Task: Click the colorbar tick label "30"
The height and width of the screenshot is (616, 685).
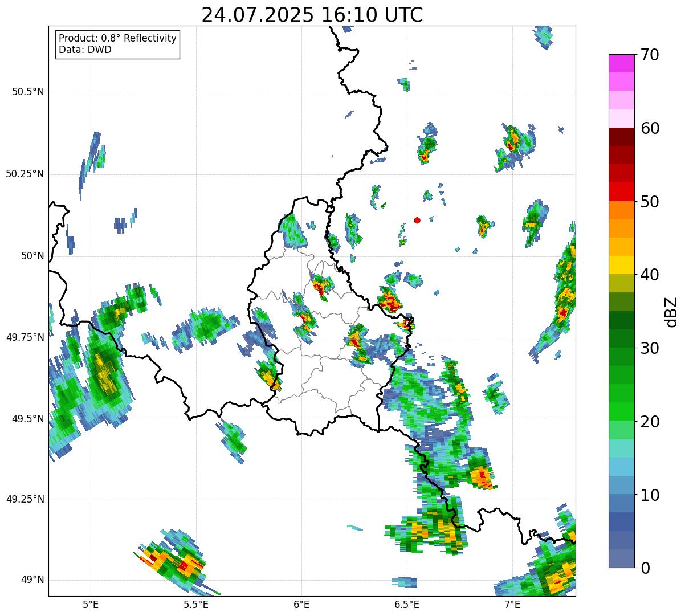Action: click(x=650, y=348)
